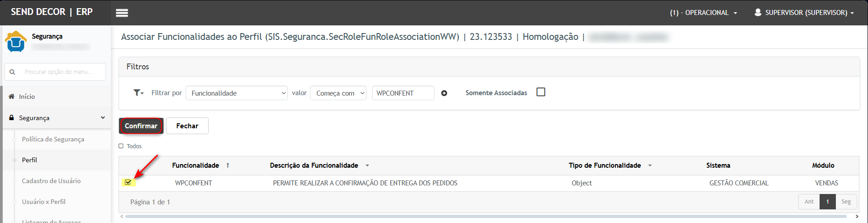Click the filter funnel icon
This screenshot has width=868, height=223.
pyautogui.click(x=138, y=93)
